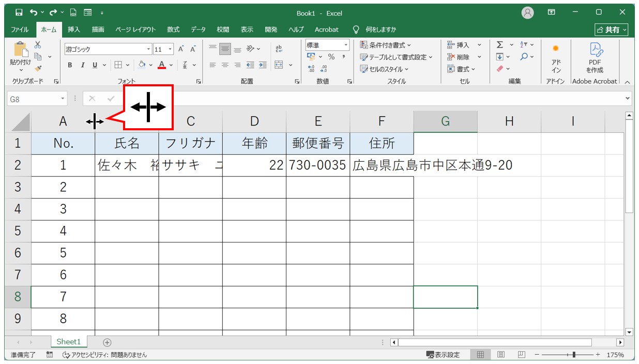
Task: Decrease the cell indent
Action: point(250,65)
